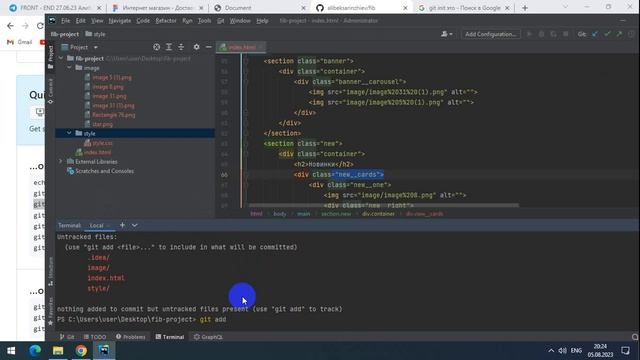Click the Commit vertical side tab

pyautogui.click(x=51, y=91)
